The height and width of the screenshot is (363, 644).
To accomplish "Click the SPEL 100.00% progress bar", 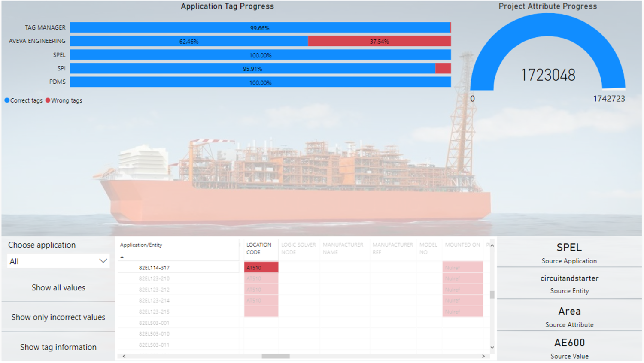I will click(x=260, y=55).
